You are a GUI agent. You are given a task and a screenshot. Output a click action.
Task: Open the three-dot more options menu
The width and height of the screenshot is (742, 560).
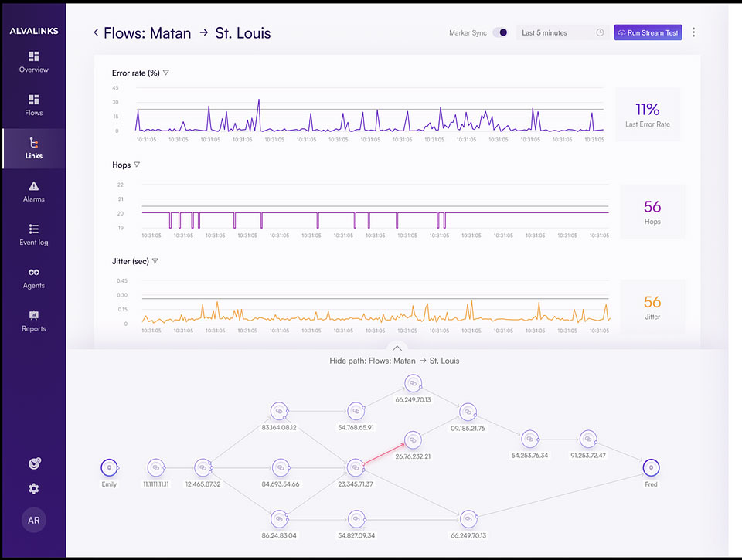(693, 32)
